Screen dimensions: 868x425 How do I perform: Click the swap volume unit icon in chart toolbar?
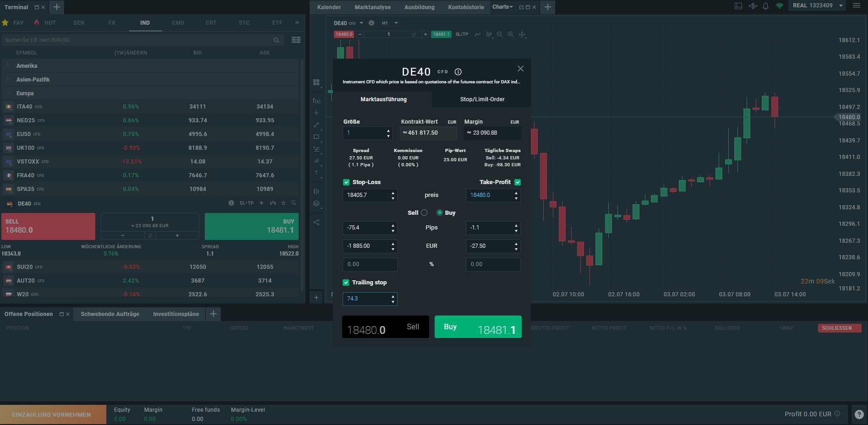pos(414,34)
